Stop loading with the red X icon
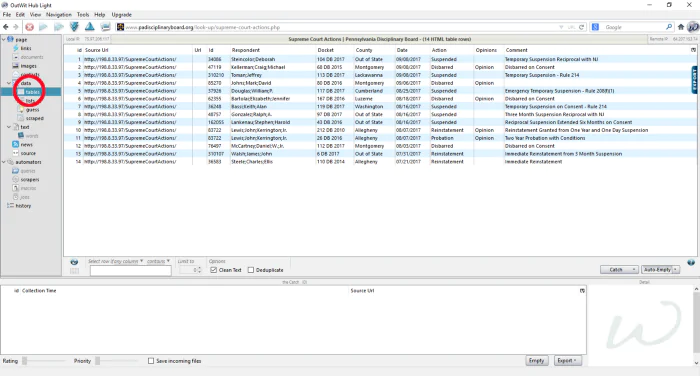 29,27
